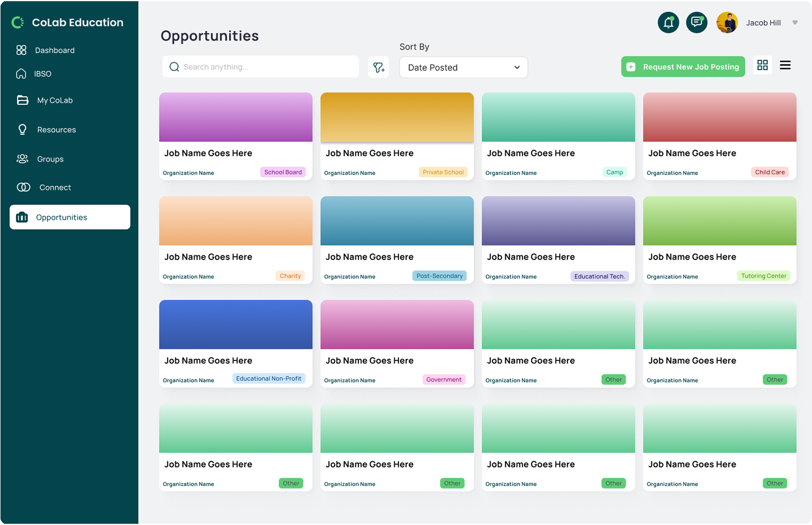Click the Educational Tech. tag

point(599,276)
